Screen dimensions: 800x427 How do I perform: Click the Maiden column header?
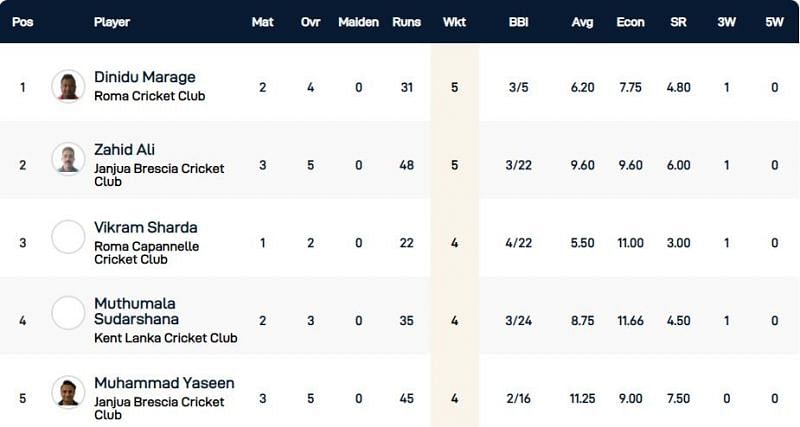point(358,22)
